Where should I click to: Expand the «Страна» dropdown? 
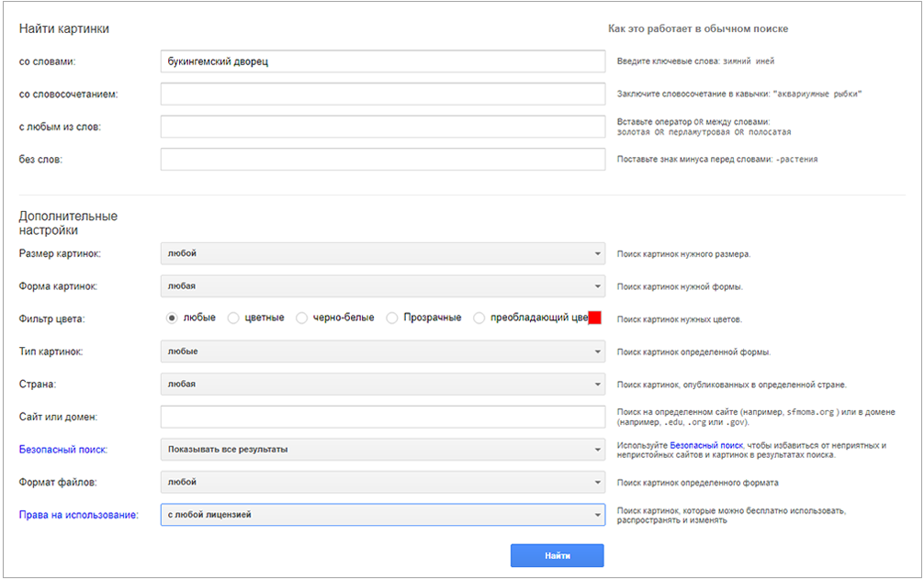point(382,384)
